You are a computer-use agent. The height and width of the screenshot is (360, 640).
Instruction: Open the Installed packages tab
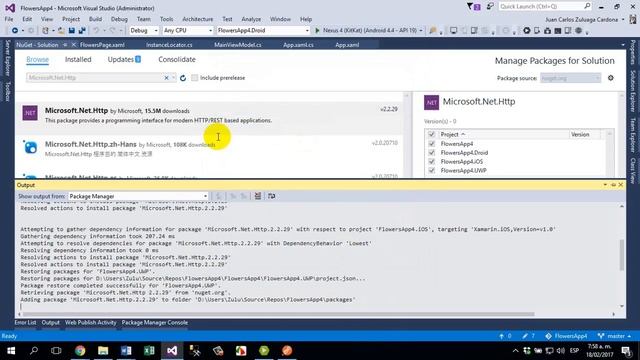click(x=78, y=60)
